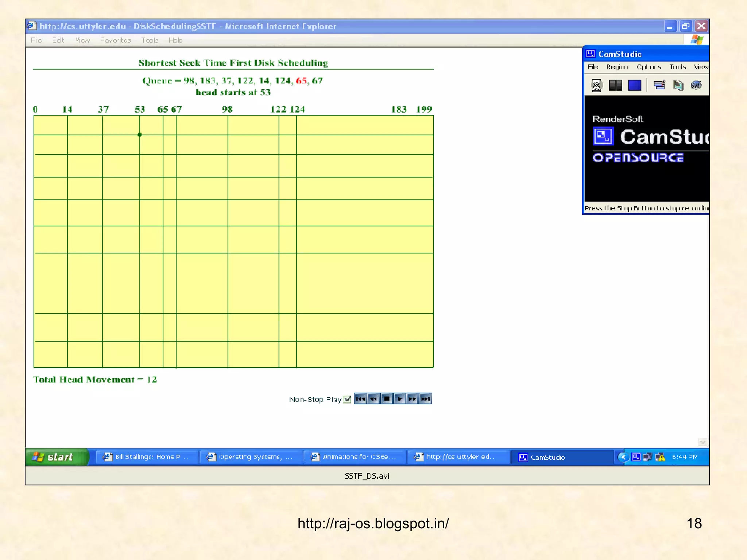Screen dimensions: 747x560
Task: Step forward in the animation
Action: pyautogui.click(x=412, y=399)
